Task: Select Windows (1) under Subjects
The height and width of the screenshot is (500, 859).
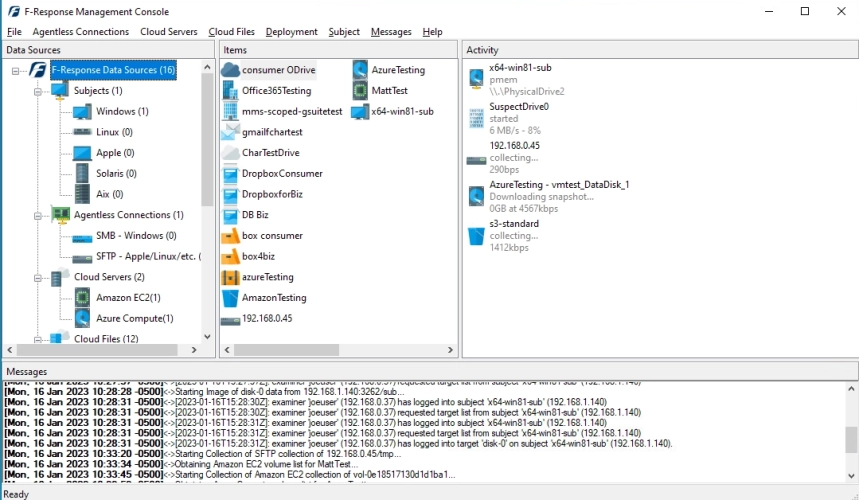Action: (x=122, y=112)
